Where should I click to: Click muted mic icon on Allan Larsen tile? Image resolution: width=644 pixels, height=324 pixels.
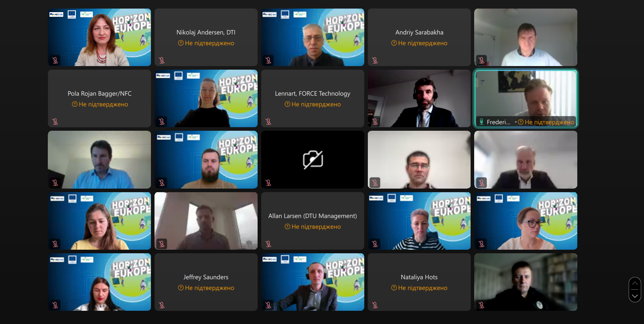tap(268, 244)
